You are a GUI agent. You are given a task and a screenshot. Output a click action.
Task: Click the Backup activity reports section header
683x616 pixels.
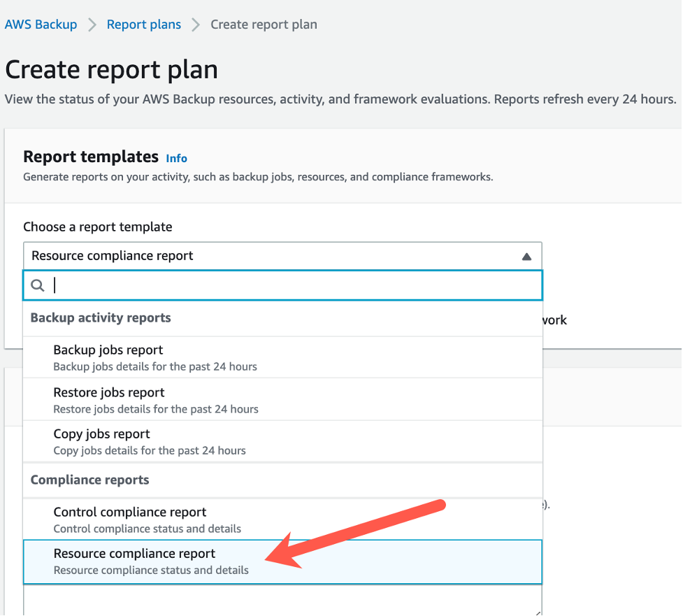pyautogui.click(x=100, y=317)
